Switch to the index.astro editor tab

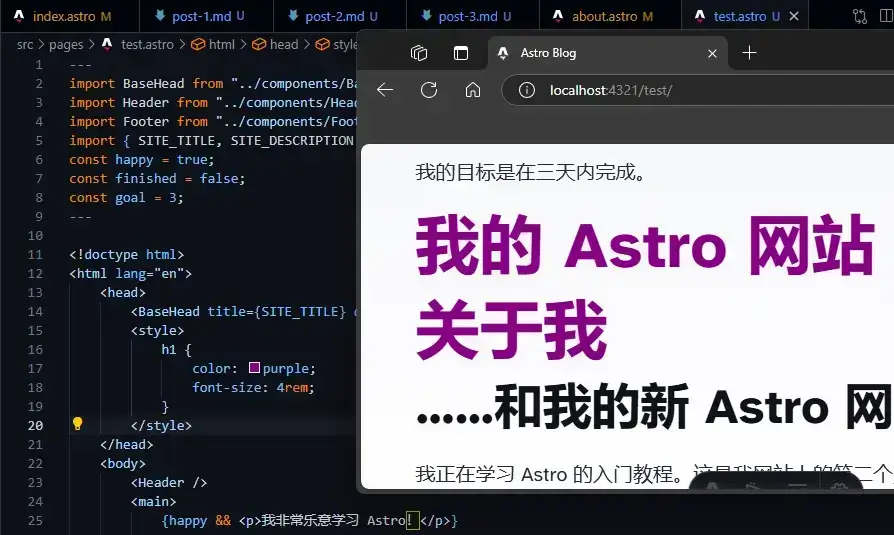click(69, 16)
